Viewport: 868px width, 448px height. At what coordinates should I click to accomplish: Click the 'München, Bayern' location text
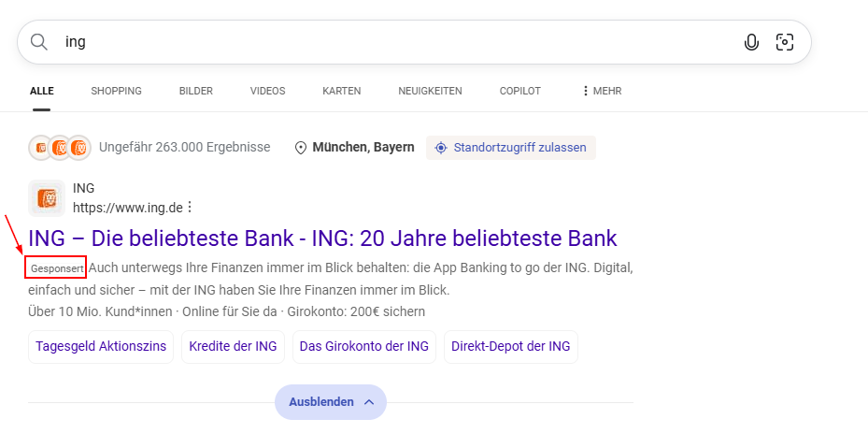363,148
